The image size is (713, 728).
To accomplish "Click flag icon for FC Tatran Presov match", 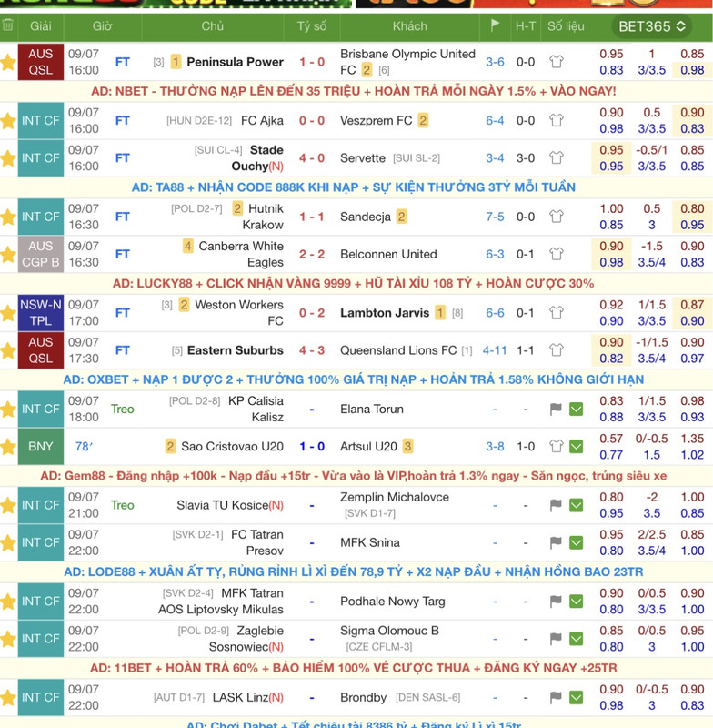I will 556,542.
